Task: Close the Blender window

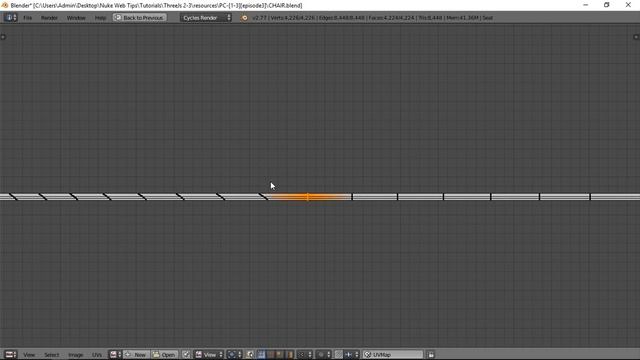Action: tap(628, 5)
